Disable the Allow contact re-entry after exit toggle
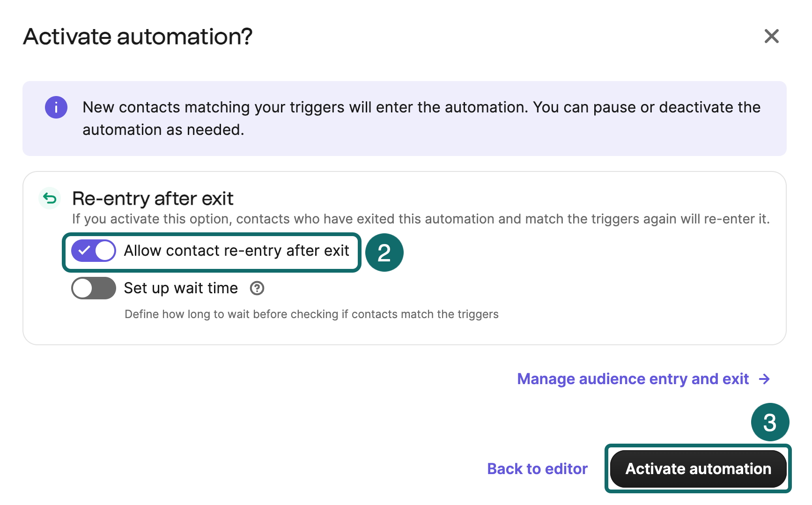812x505 pixels. pos(93,251)
